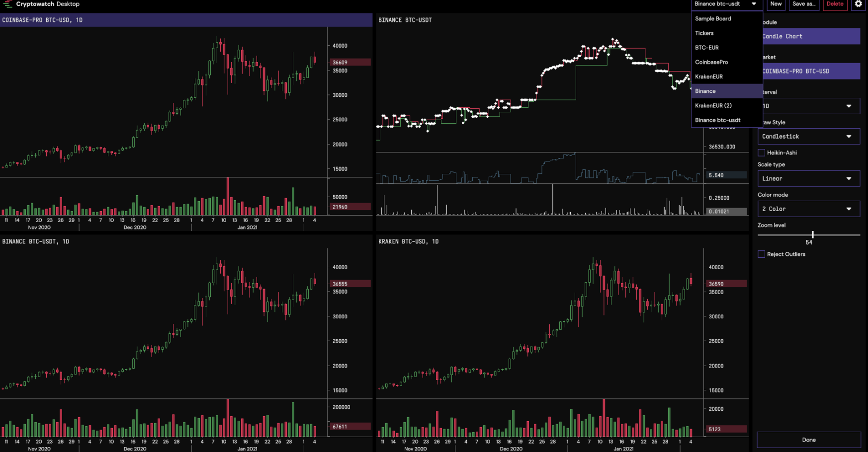Image resolution: width=868 pixels, height=452 pixels.
Task: Enable the Heikin-Ashi checkbox
Action: 761,152
